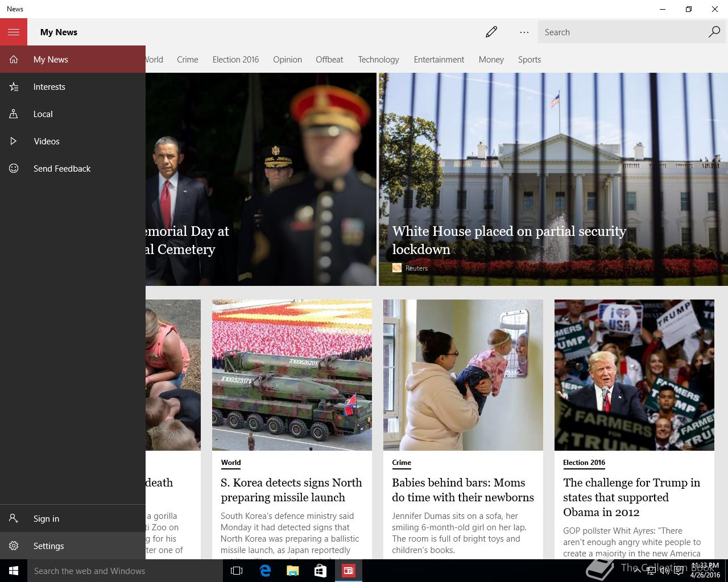Click the Send Feedback smiley icon

pyautogui.click(x=14, y=168)
